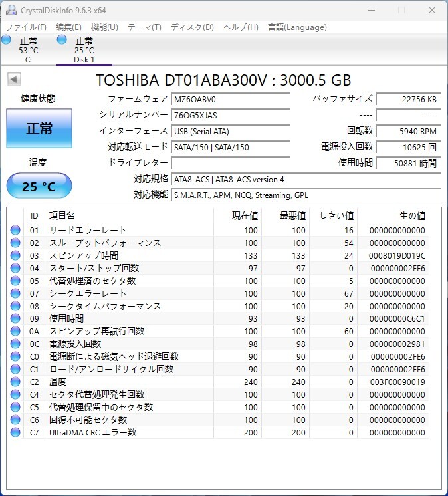Click the ID column header
This screenshot has width=448, height=496.
pyautogui.click(x=34, y=215)
